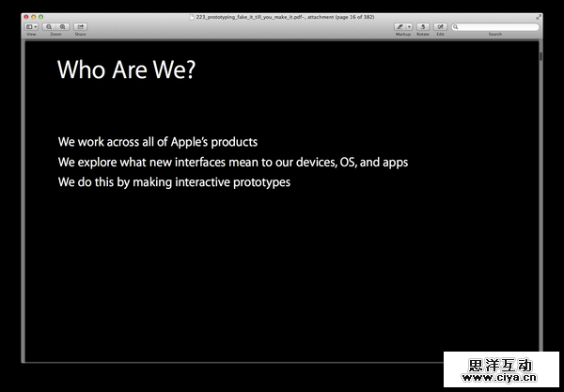Image resolution: width=564 pixels, height=392 pixels.
Task: Zoom out of the PDF page
Action: [x=49, y=27]
